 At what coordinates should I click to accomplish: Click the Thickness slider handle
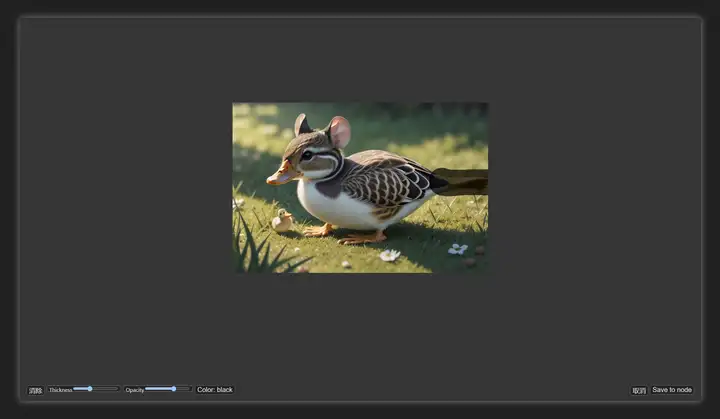(x=90, y=389)
